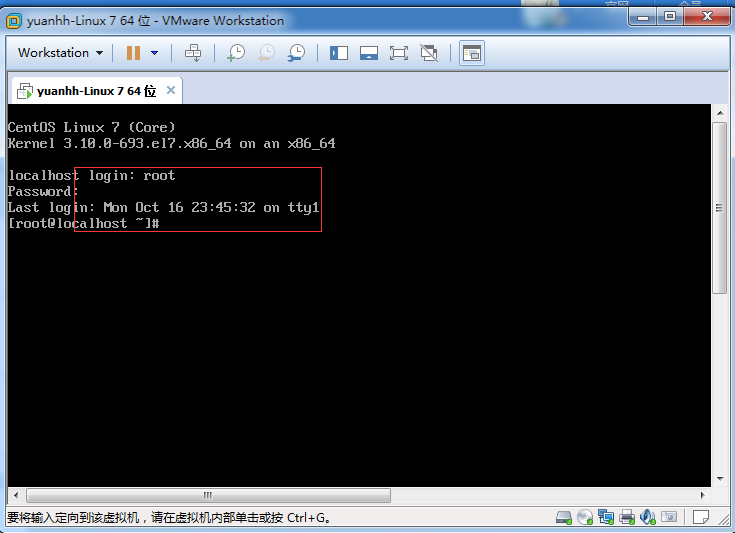Send Ctrl+Alt+Del to the virtual machine

point(193,53)
